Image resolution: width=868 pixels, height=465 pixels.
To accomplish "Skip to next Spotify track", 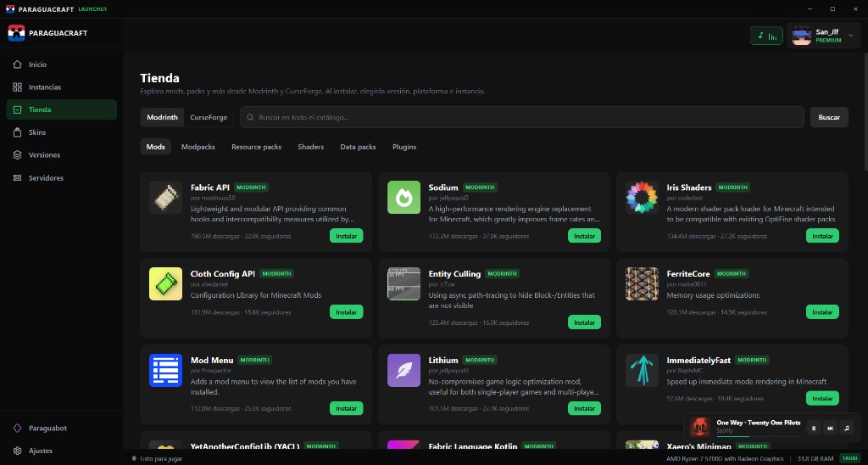I will [830, 428].
